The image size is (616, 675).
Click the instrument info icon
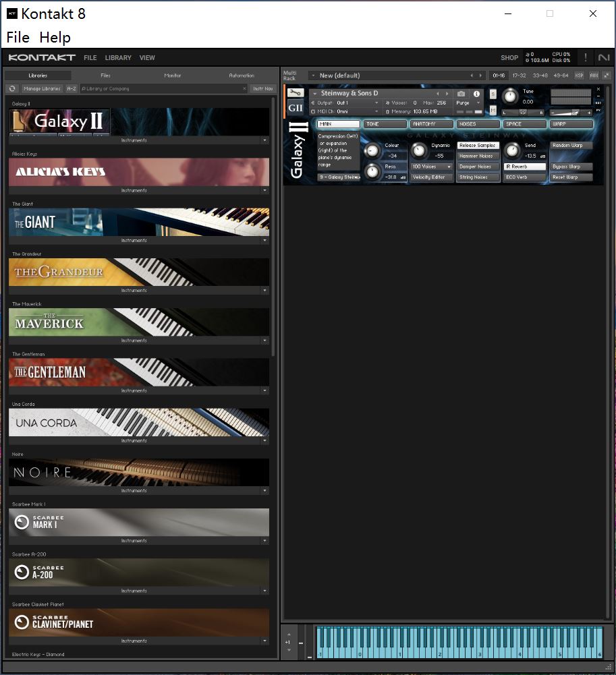click(476, 94)
